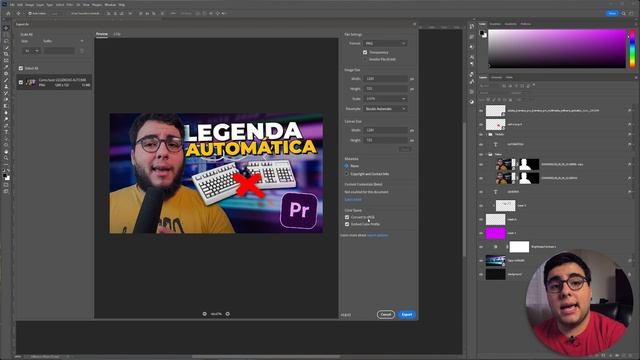640x360 pixels.
Task: Click the black layer mask thumbnail, upper photo
Action: click(x=529, y=164)
